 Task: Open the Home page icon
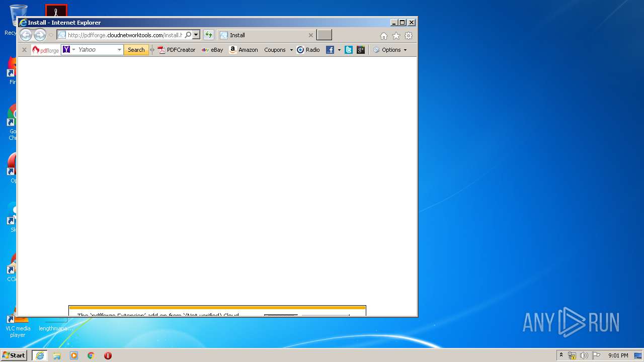pos(384,36)
